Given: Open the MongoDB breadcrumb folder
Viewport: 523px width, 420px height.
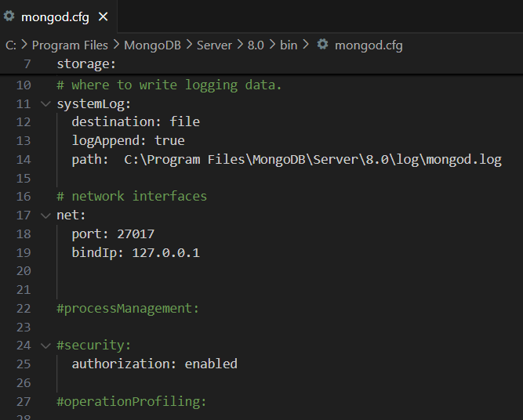Looking at the screenshot, I should tap(152, 45).
